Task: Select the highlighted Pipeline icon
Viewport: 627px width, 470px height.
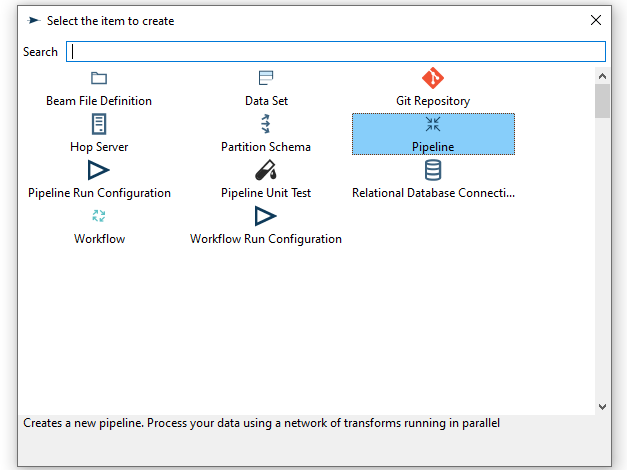Action: 432,124
